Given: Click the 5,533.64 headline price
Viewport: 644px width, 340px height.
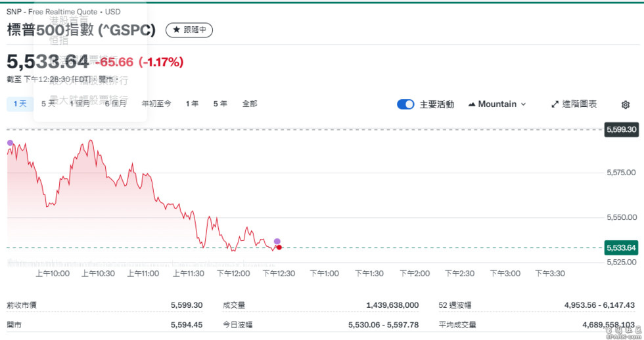Looking at the screenshot, I should pyautogui.click(x=47, y=62).
